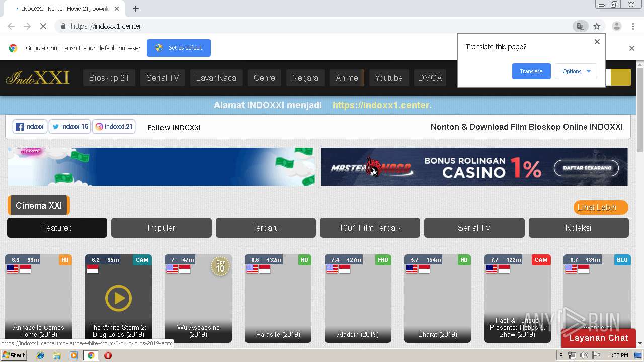Open Aladdin (2019) poster
This screenshot has width=644, height=362.
358,298
